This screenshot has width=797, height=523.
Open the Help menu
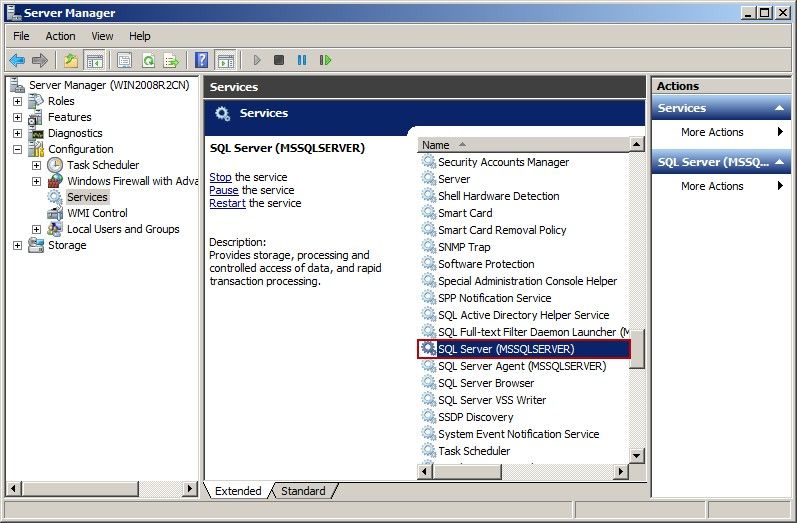(x=139, y=36)
